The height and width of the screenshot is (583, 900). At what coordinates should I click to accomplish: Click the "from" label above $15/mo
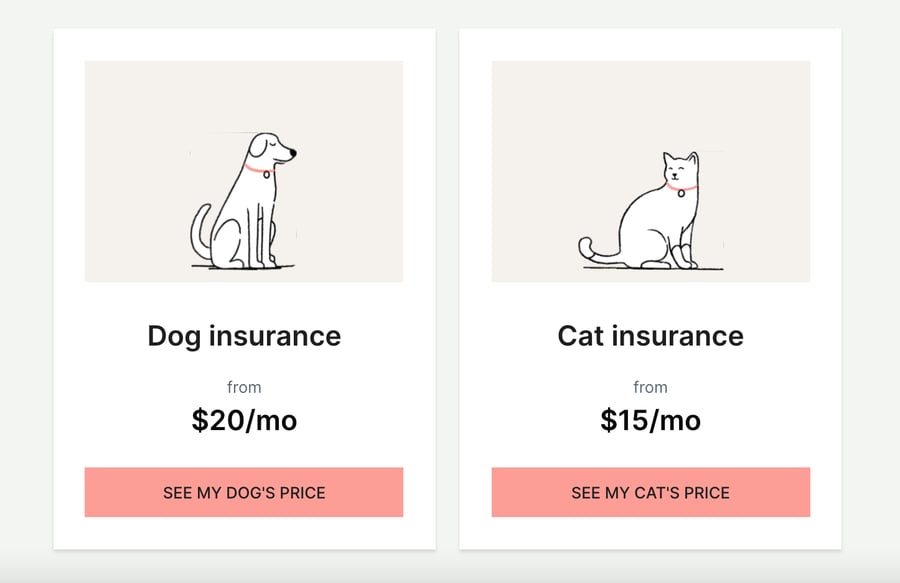point(650,387)
